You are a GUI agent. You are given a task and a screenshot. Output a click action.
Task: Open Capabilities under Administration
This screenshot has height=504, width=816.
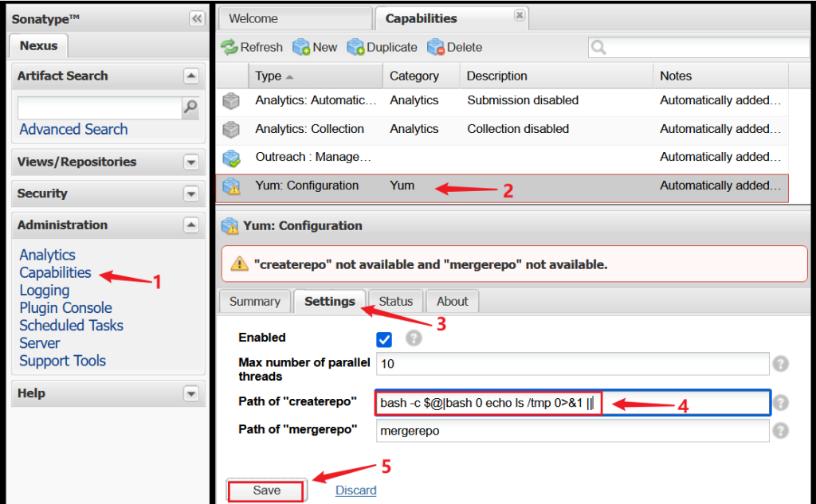coord(55,272)
